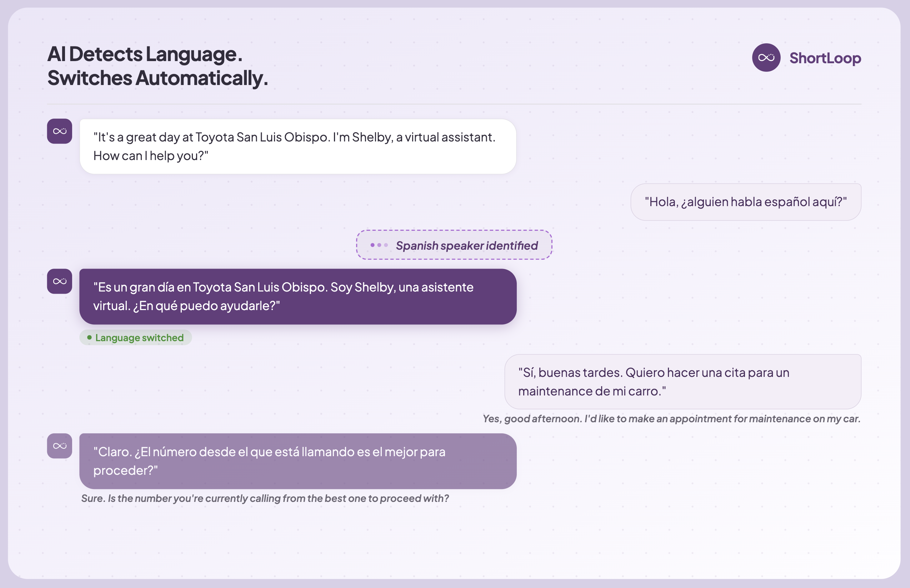Viewport: 910px width, 588px height.
Task: Select the 'It's a great day at Toyota' bubble
Action: (x=298, y=146)
